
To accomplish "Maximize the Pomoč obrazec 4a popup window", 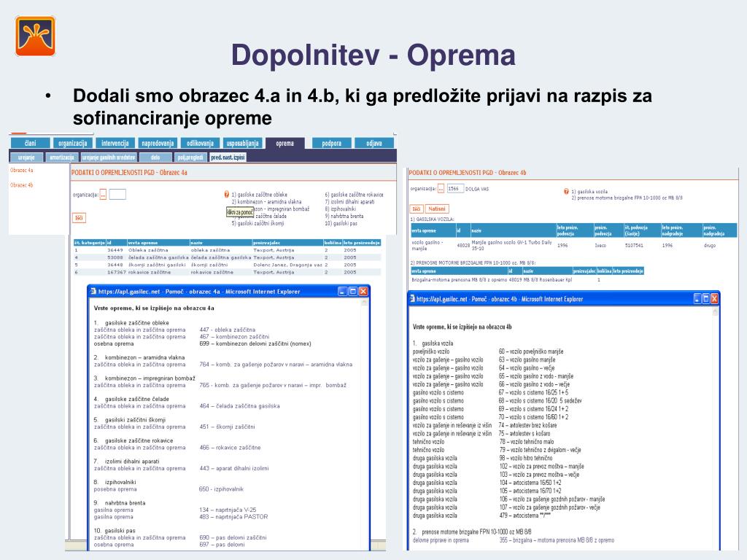I will click(x=353, y=292).
